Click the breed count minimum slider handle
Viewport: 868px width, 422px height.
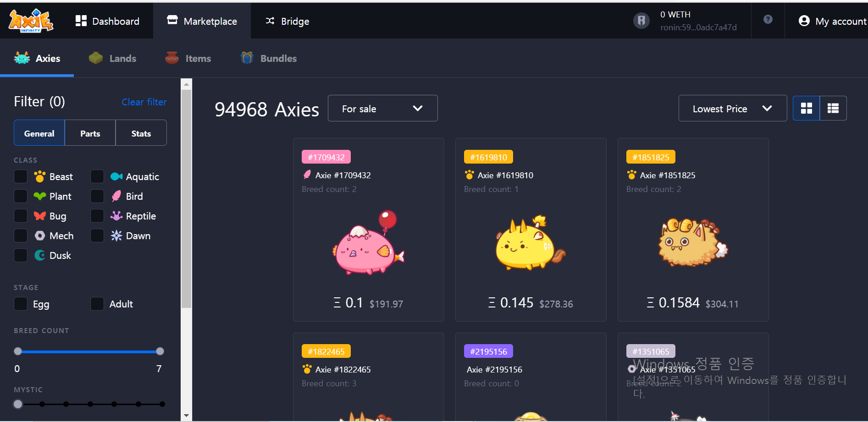pyautogui.click(x=18, y=351)
